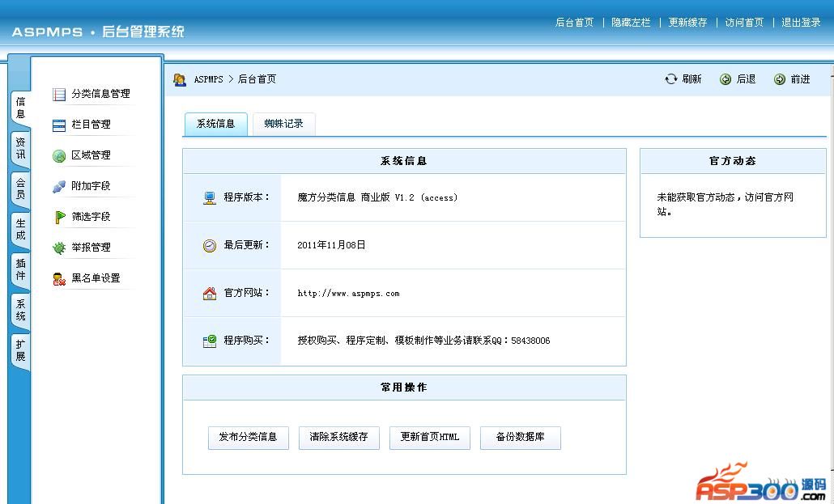The width and height of the screenshot is (834, 504).
Task: Click the 栏目管理 icon in sidebar
Action: [59, 125]
